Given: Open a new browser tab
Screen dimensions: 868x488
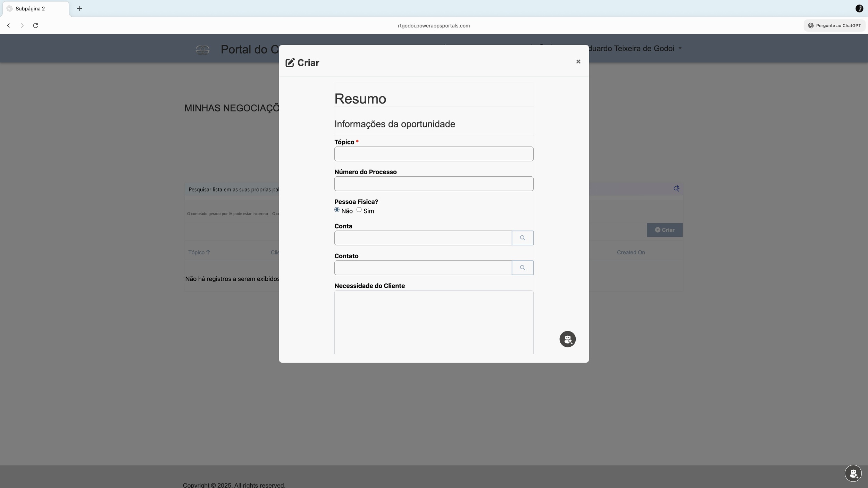Looking at the screenshot, I should pos(79,8).
